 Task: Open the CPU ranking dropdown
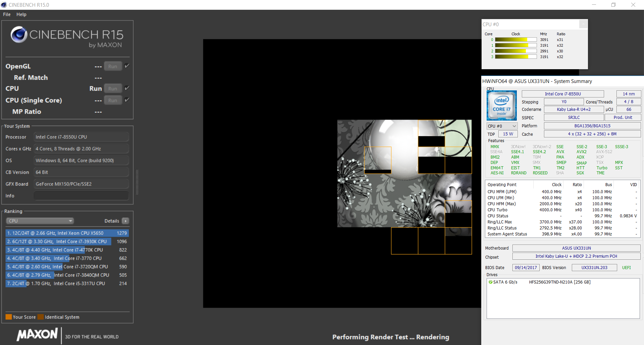(x=40, y=221)
